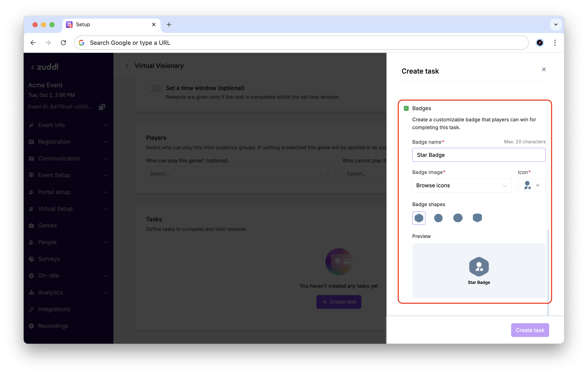Viewport: 588px width, 375px height.
Task: Toggle the Set a time window switch
Action: (154, 89)
